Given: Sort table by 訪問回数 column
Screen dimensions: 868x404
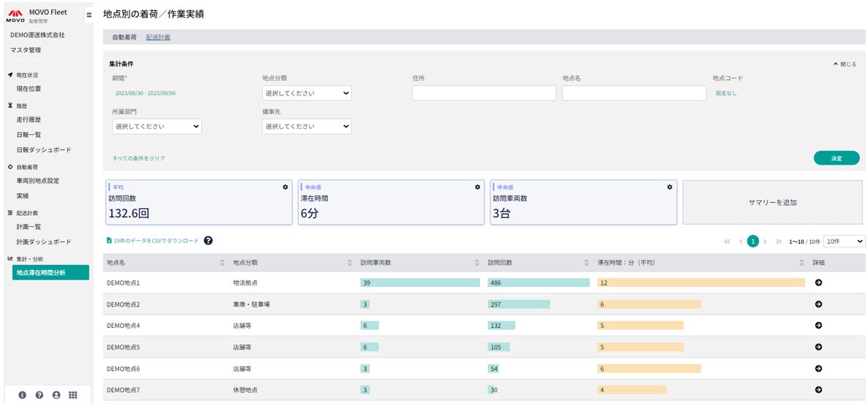Looking at the screenshot, I should [586, 262].
